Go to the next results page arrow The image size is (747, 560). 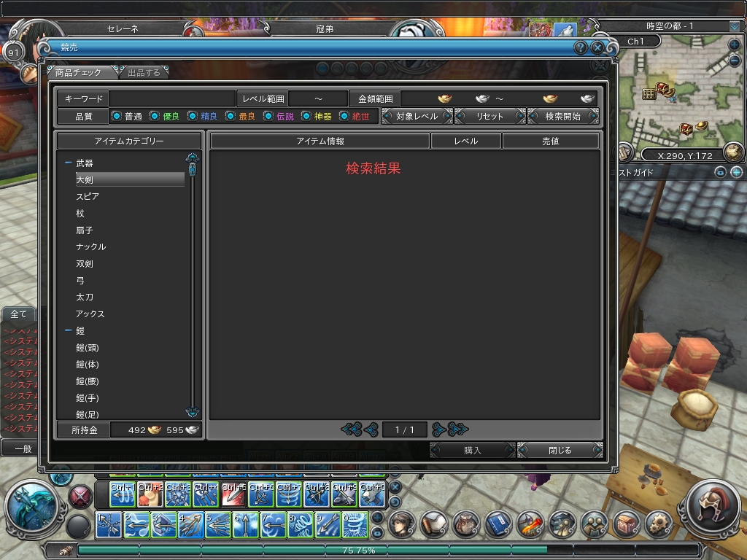click(438, 429)
